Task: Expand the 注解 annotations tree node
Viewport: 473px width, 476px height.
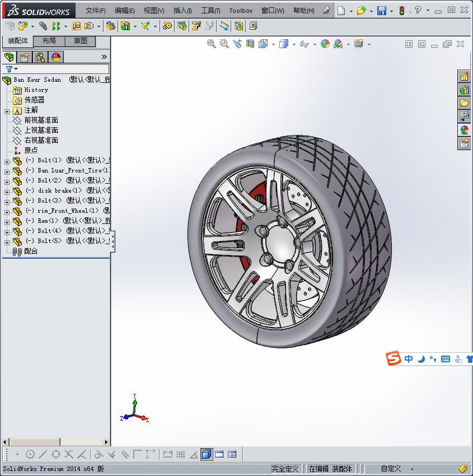Action: [x=7, y=111]
